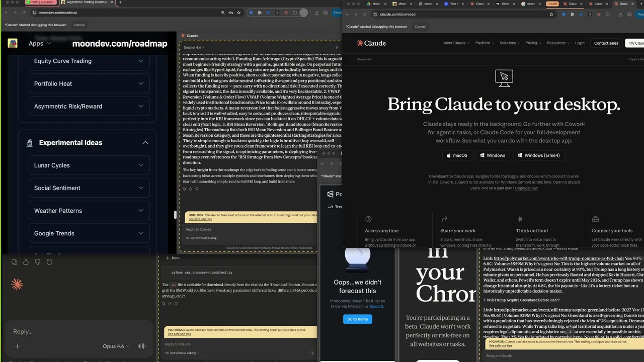Click the Upgrade now link

point(526,188)
